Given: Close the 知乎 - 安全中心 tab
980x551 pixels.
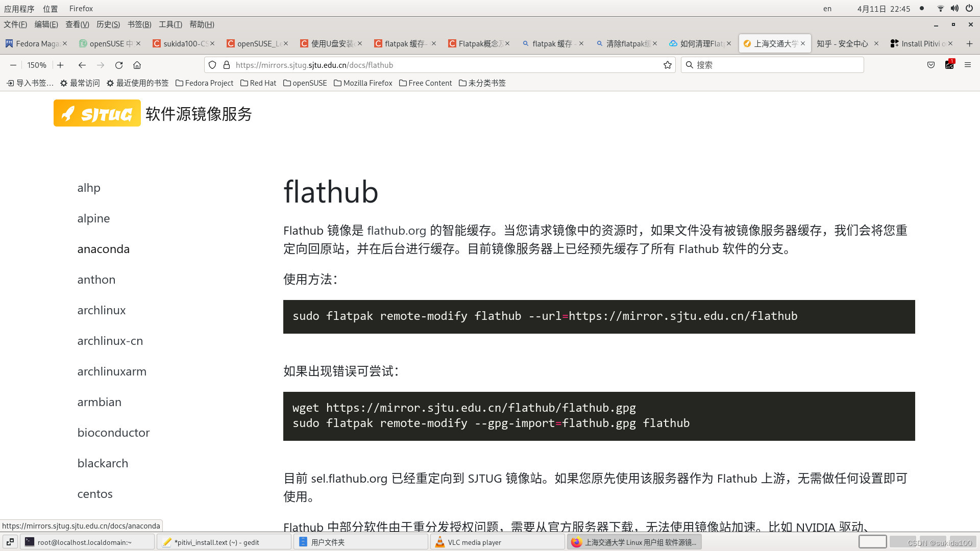Looking at the screenshot, I should (x=876, y=43).
